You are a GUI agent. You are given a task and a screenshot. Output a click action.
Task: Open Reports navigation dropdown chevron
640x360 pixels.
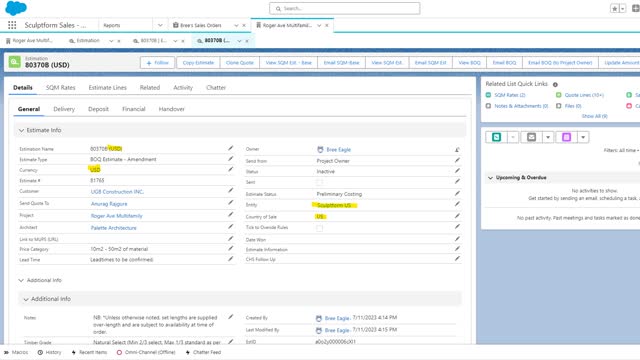click(160, 25)
